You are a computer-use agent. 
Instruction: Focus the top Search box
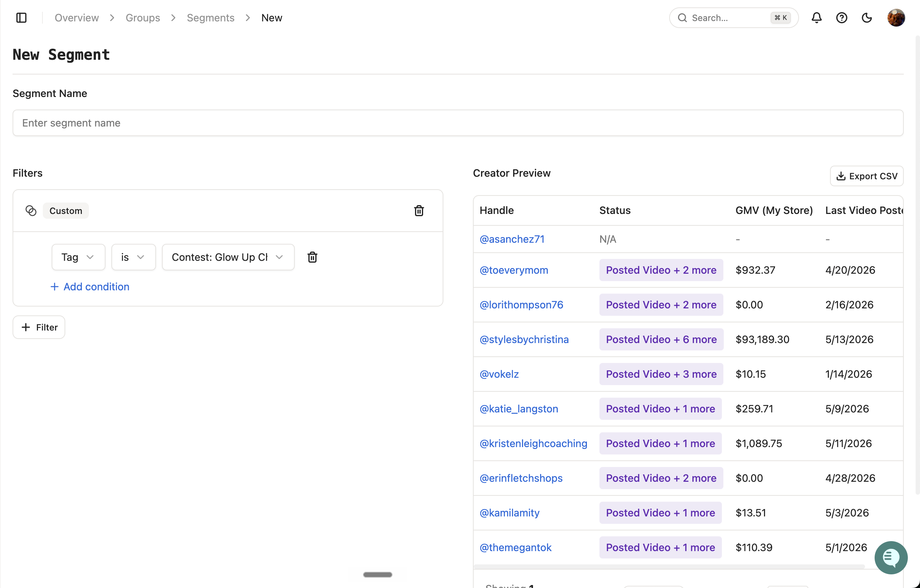coord(734,18)
